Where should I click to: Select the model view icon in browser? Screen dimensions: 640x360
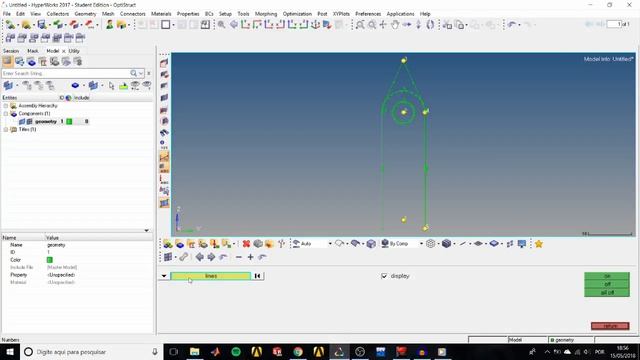[x=7, y=62]
